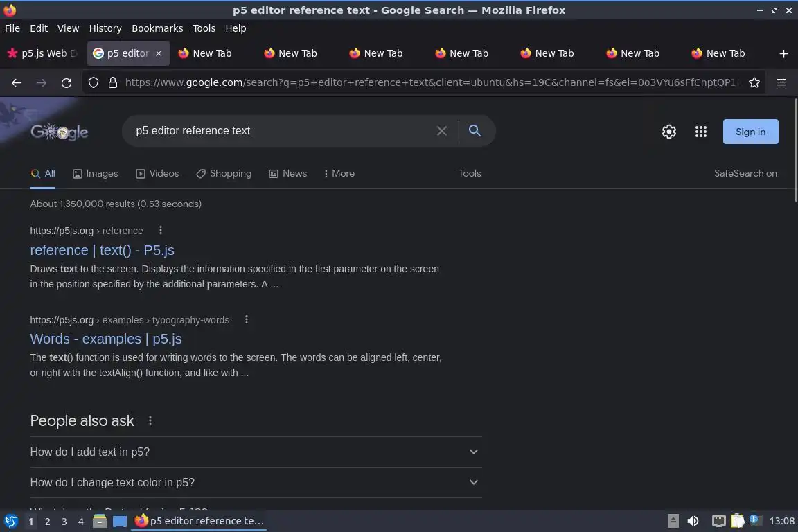Click the 13:08 panel clock
This screenshot has height=532, width=798.
click(781, 522)
